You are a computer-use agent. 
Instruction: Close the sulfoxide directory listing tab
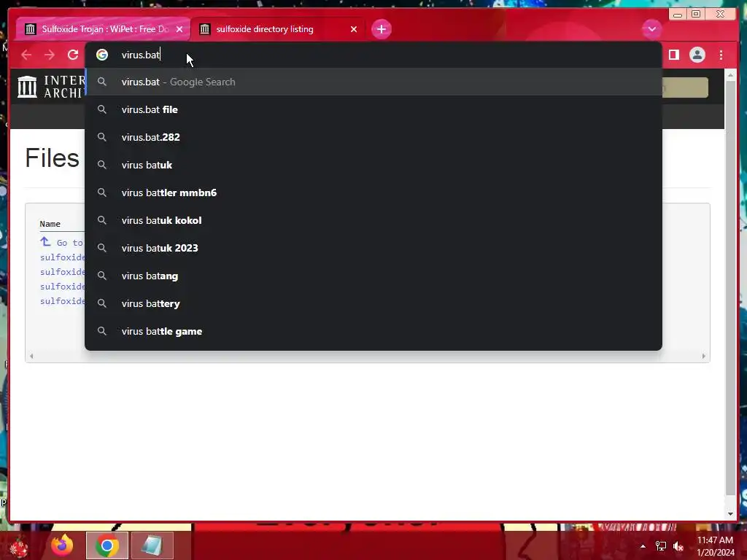tap(354, 29)
